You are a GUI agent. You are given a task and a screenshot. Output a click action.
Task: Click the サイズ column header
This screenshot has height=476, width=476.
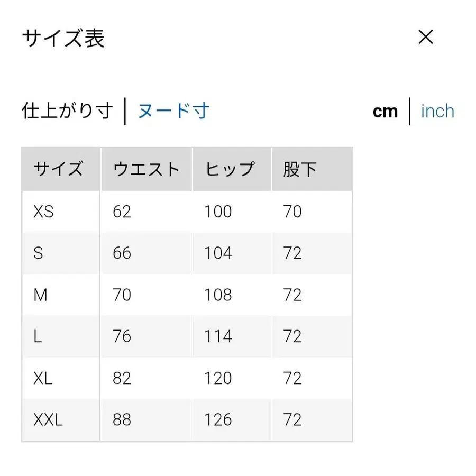[x=60, y=169]
